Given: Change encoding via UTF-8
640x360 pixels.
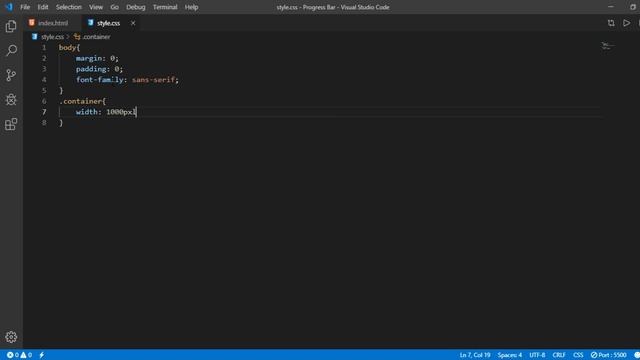Looking at the screenshot, I should [x=537, y=355].
